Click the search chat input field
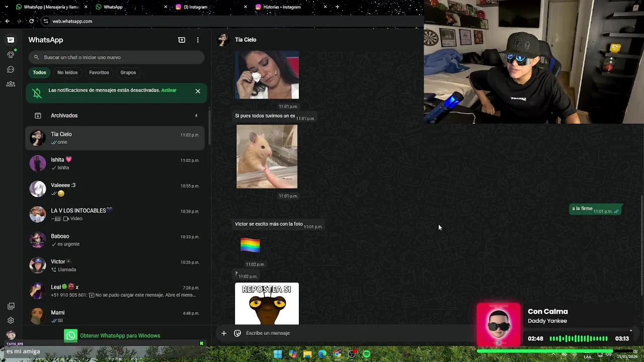Viewport: 644px width, 362px height. click(x=116, y=57)
